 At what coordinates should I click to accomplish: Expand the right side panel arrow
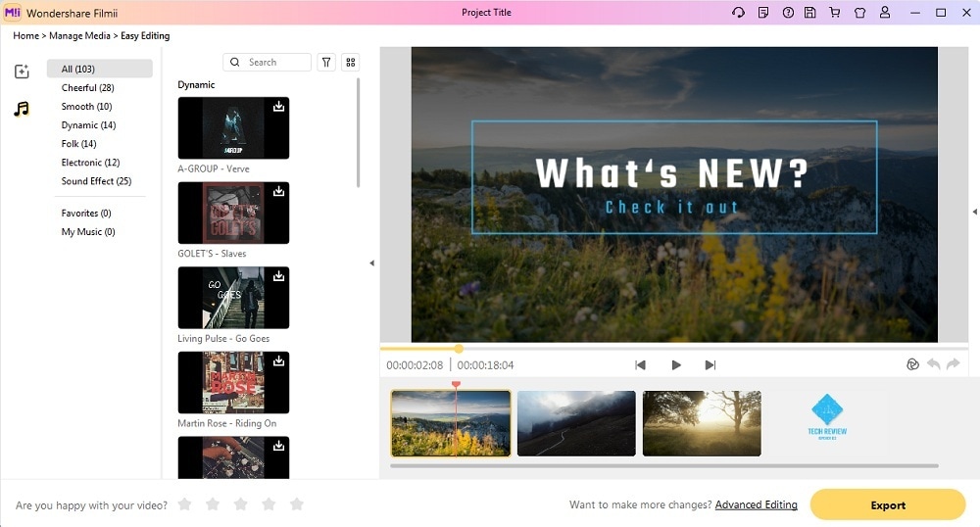pyautogui.click(x=974, y=212)
